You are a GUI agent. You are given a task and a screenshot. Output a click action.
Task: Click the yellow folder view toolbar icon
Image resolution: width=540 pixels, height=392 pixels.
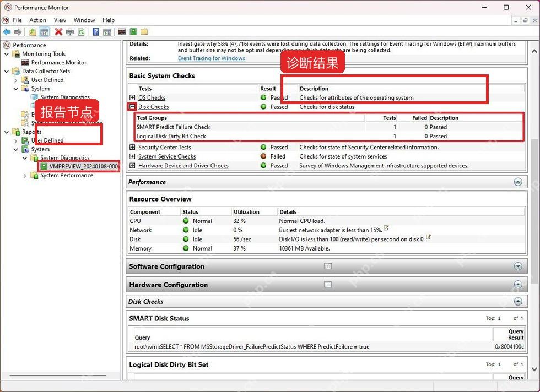(x=144, y=32)
